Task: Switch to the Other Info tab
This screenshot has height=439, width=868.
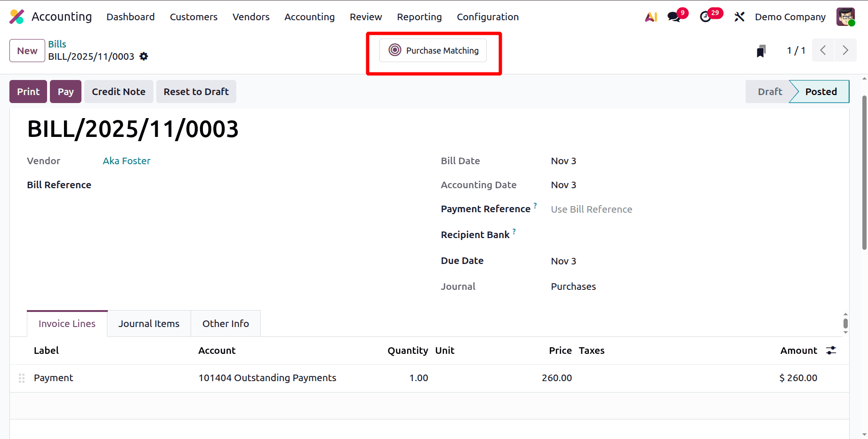Action: coord(225,323)
